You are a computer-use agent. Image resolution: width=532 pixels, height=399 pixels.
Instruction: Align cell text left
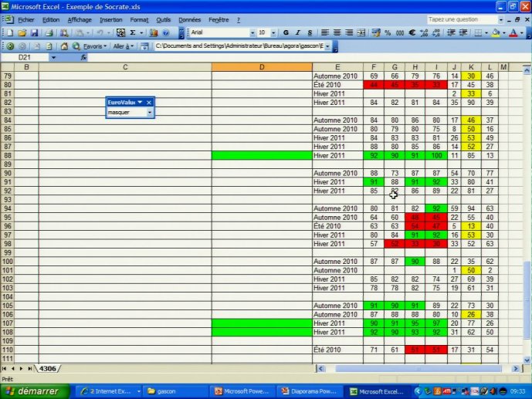325,33
